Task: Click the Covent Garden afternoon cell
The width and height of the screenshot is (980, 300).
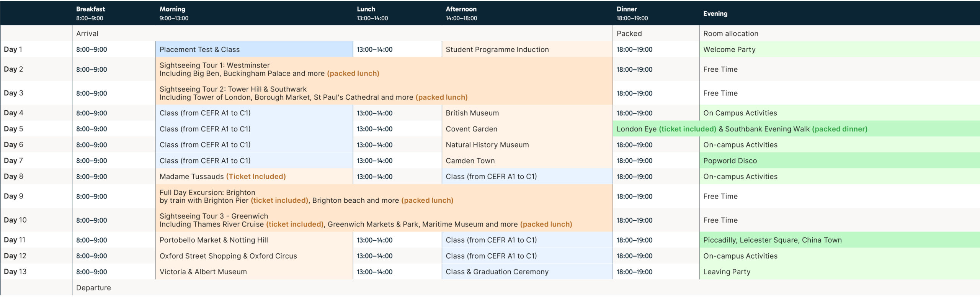Action: pos(471,129)
